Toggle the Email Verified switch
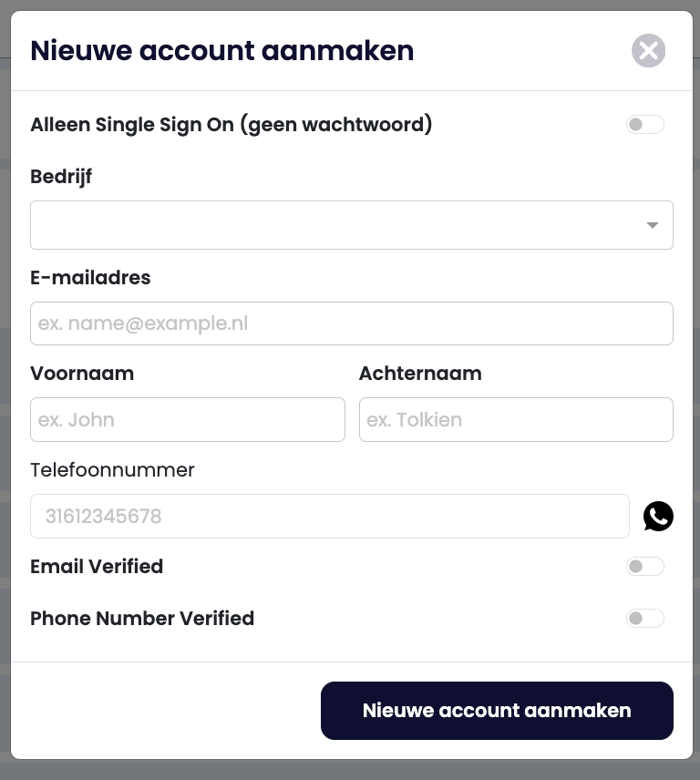 click(x=645, y=567)
